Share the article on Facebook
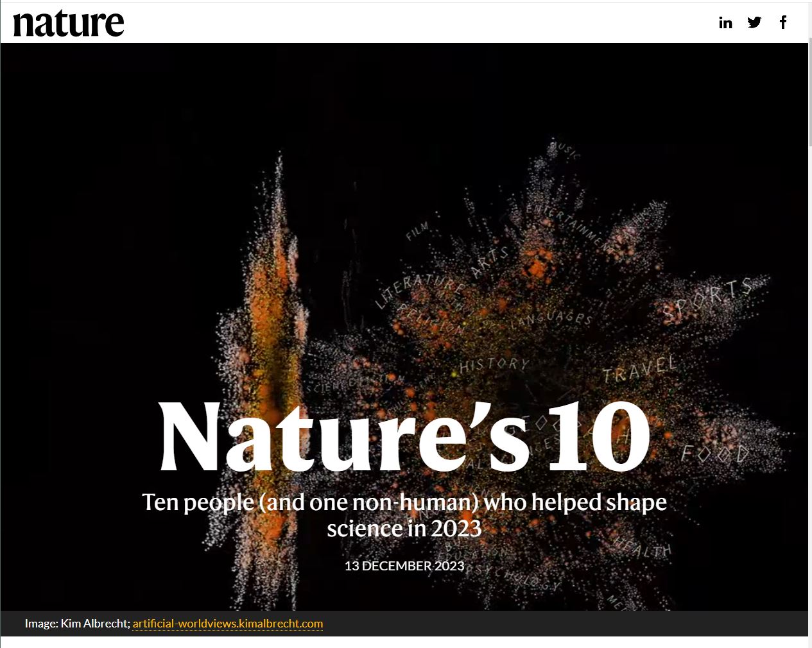This screenshot has width=812, height=648. coord(783,22)
